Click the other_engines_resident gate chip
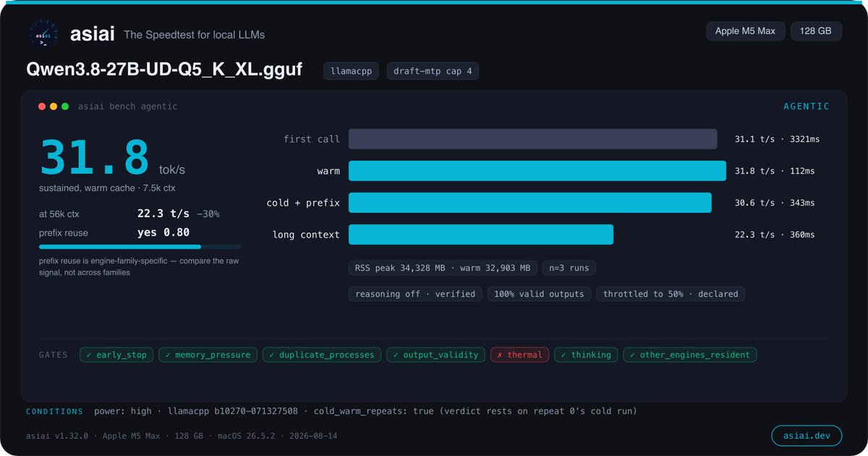 click(690, 355)
